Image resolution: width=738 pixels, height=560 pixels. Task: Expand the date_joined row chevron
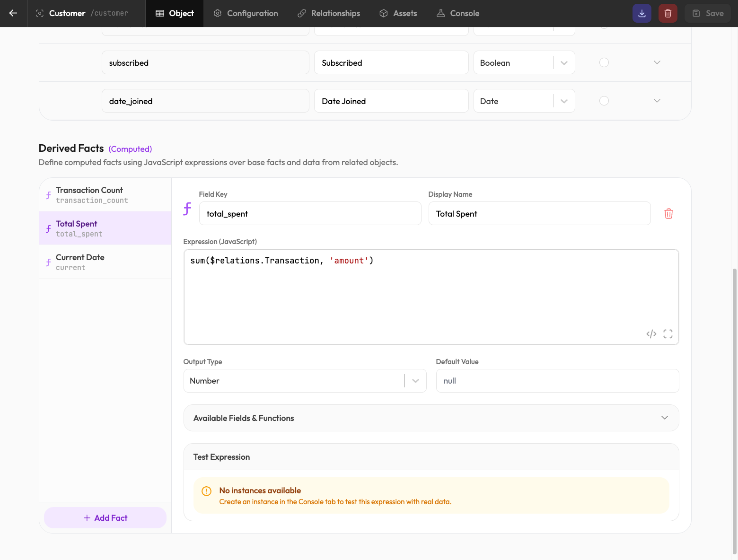coord(657,101)
